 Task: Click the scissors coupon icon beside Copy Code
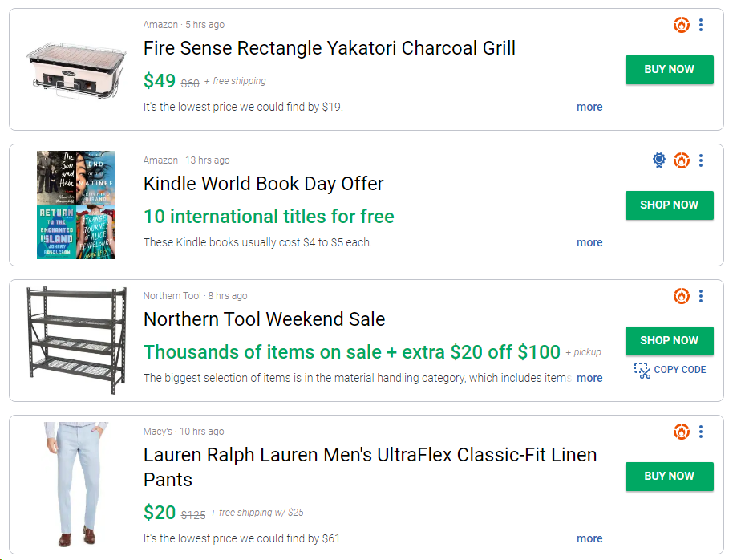tap(642, 370)
